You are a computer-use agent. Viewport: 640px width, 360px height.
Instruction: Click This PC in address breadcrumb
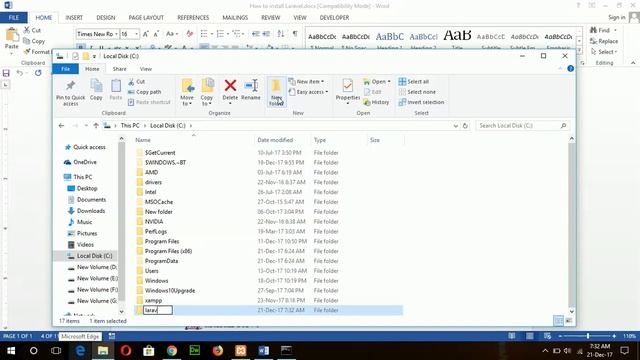pyautogui.click(x=130, y=126)
